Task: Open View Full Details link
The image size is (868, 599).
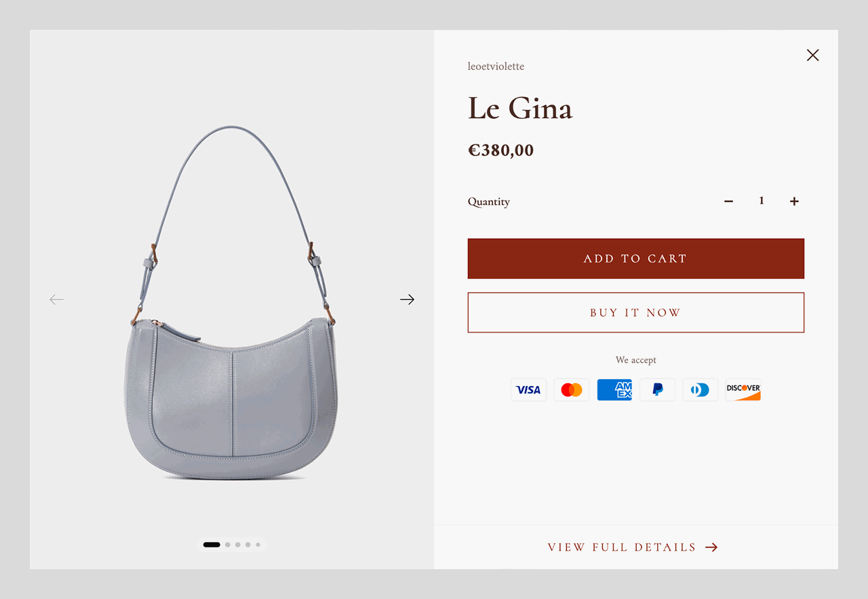Action: 632,547
